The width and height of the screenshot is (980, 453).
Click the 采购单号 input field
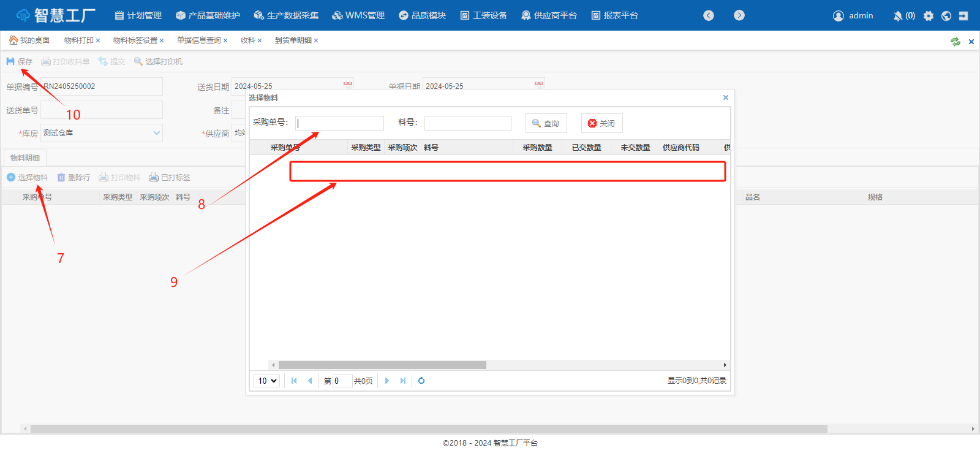pyautogui.click(x=339, y=123)
